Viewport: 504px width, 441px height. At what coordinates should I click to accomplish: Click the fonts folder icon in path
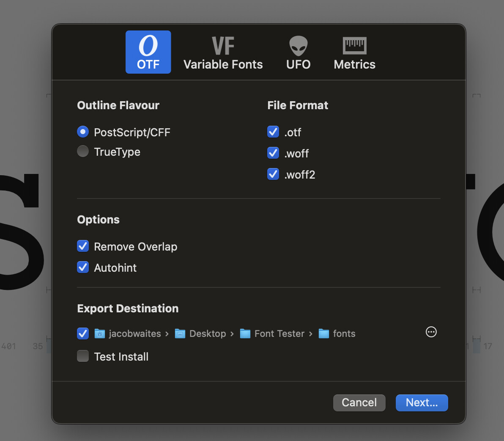(324, 334)
